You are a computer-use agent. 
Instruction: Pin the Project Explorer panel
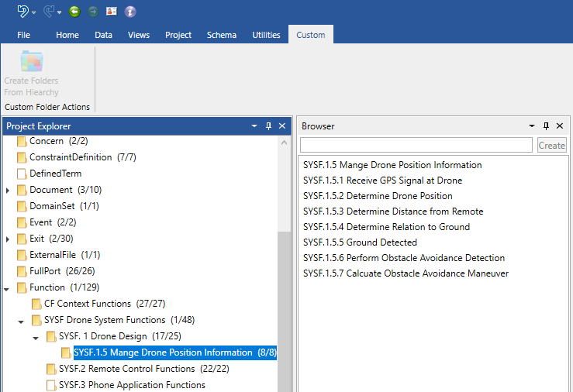(x=268, y=126)
